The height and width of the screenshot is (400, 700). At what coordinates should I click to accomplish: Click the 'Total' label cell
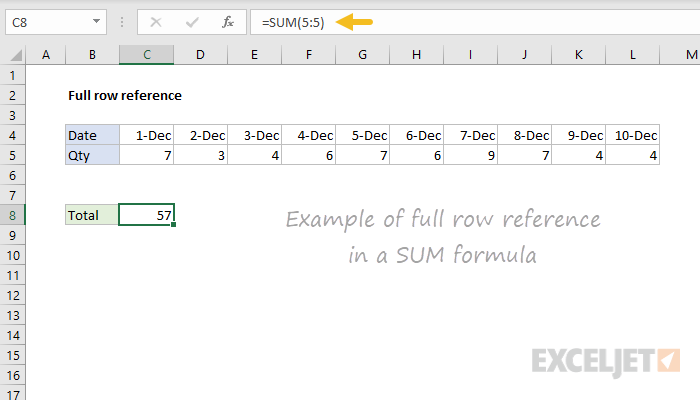[x=92, y=215]
